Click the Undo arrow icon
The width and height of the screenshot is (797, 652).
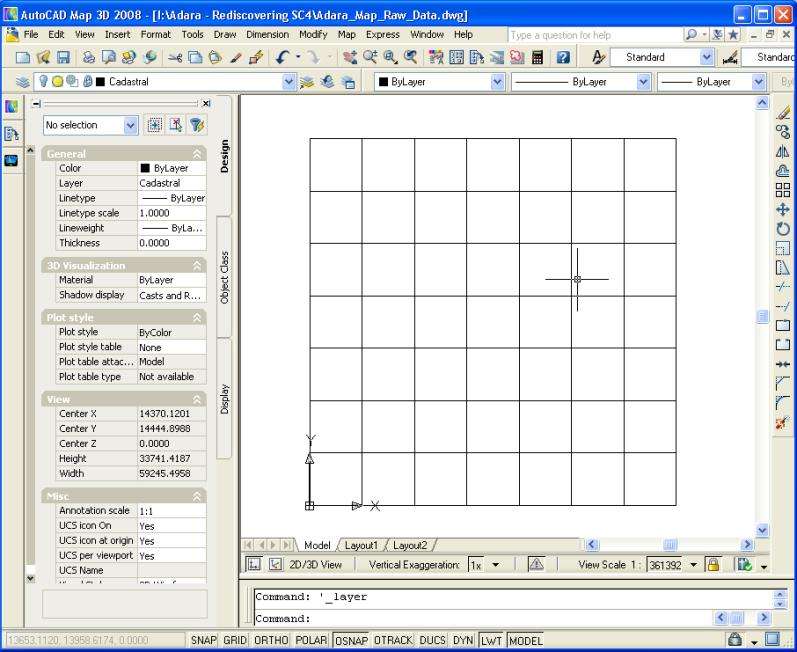pyautogui.click(x=283, y=58)
